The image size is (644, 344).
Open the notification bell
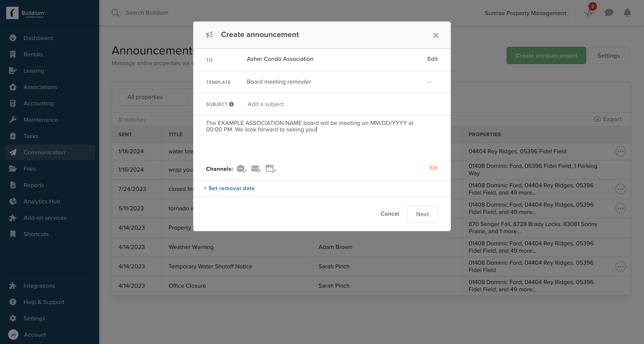pos(627,12)
